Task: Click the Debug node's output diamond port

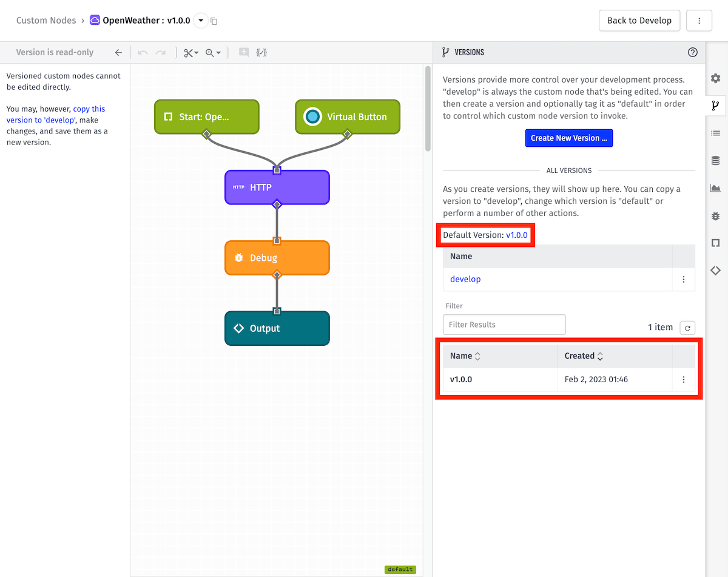Action: (277, 275)
